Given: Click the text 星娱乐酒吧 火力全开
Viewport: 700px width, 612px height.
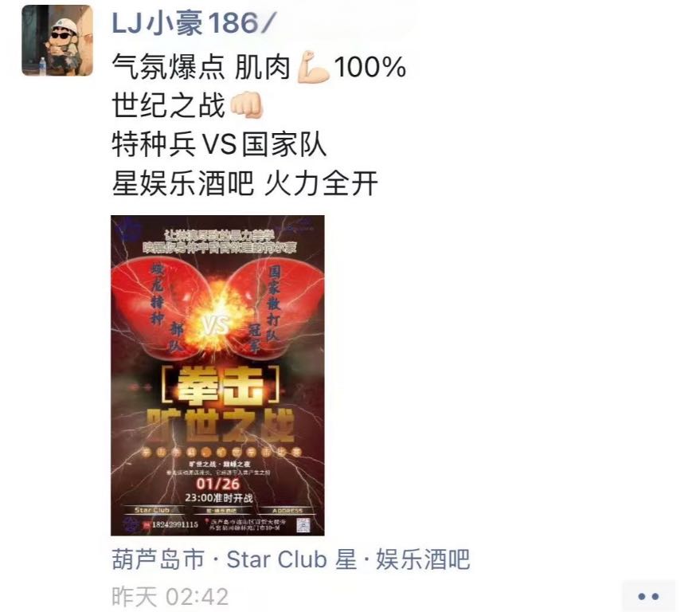Looking at the screenshot, I should click(244, 183).
